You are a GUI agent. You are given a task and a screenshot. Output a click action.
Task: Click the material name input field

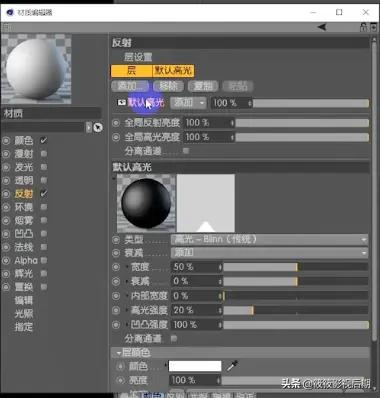pyautogui.click(x=43, y=127)
